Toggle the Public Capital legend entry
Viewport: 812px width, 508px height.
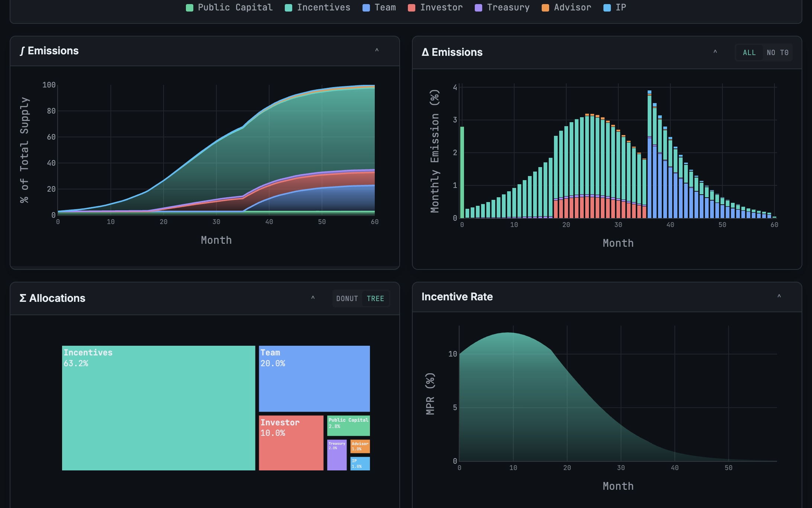point(229,7)
